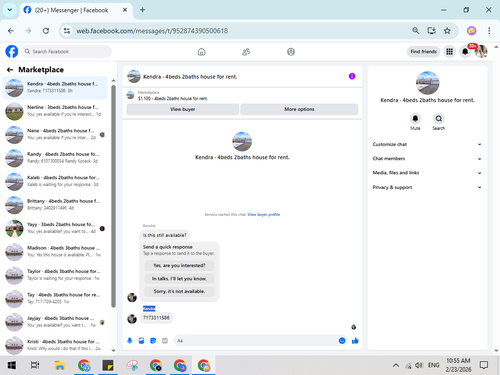
Task: Open the Snipping Tool from taskbar
Action: pos(132,365)
